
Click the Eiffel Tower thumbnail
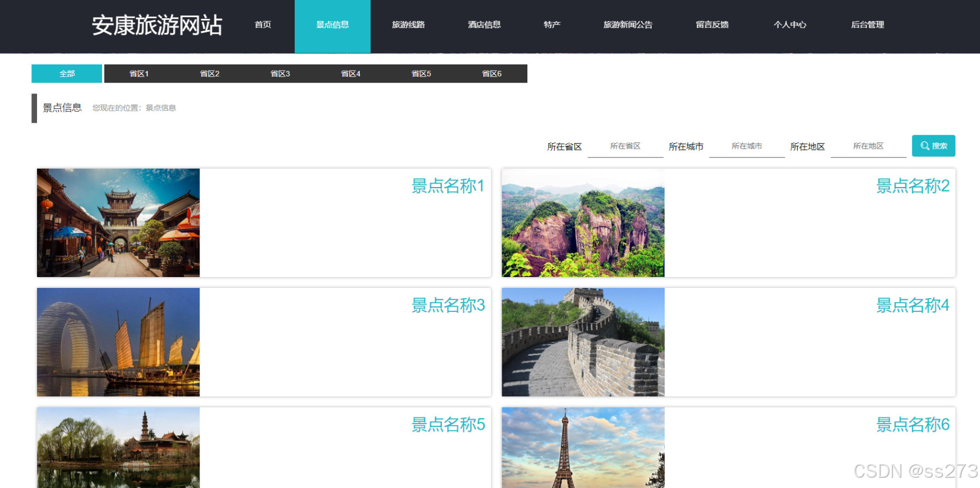coord(583,448)
